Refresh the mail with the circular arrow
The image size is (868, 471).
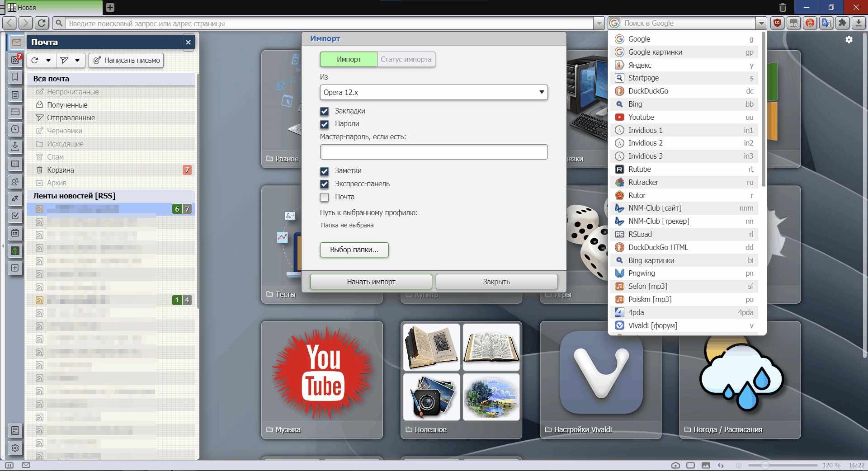pyautogui.click(x=35, y=60)
